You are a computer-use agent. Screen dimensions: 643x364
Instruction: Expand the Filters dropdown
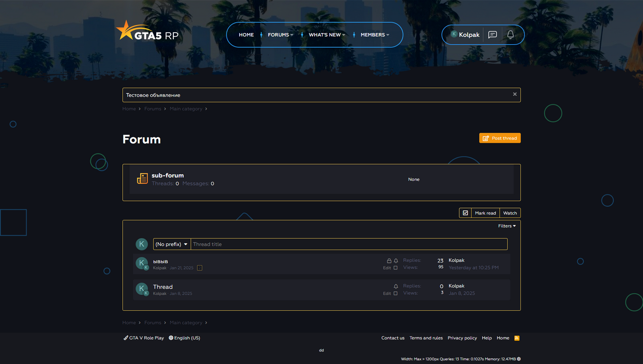point(507,226)
